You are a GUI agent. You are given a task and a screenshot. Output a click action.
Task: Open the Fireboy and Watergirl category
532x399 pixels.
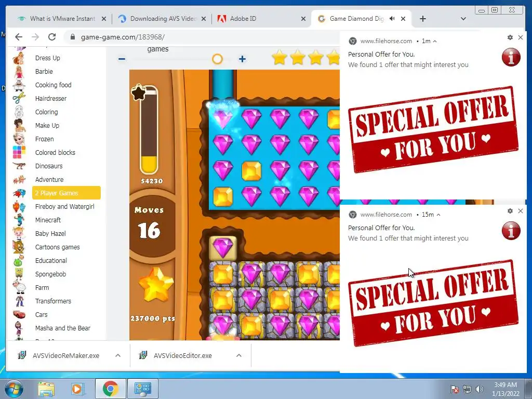tap(65, 206)
